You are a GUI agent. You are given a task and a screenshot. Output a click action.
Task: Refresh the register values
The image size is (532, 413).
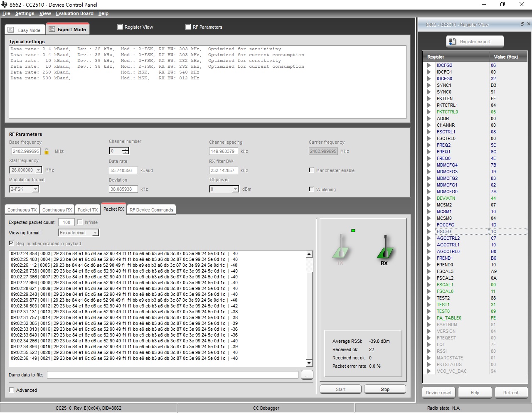[511, 393]
